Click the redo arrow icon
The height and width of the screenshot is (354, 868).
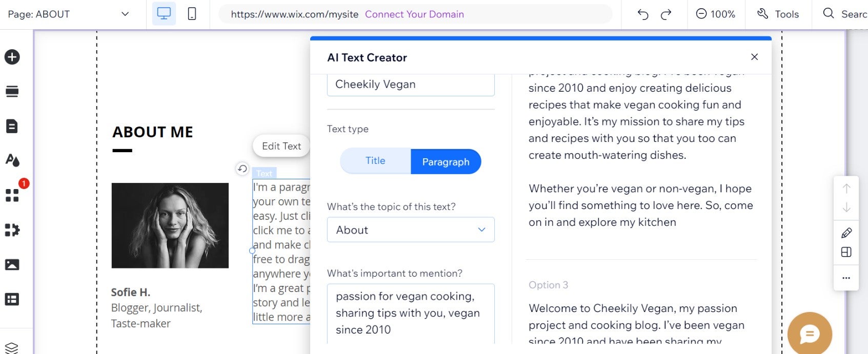click(x=666, y=14)
